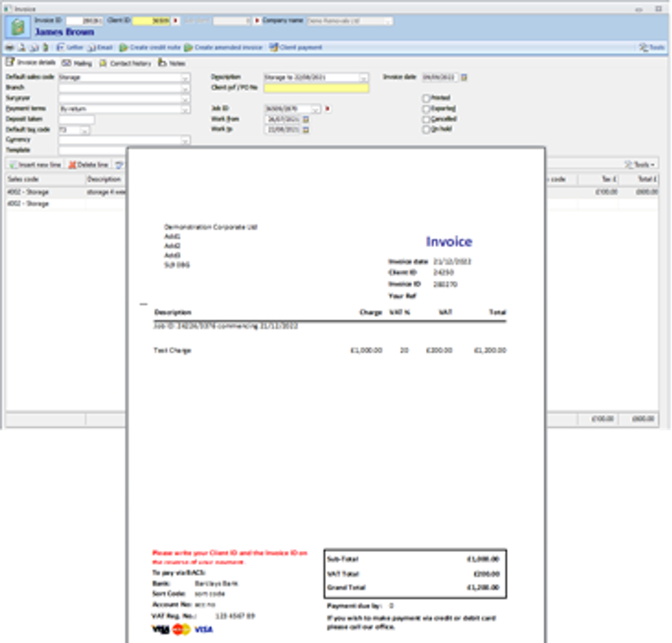This screenshot has width=672, height=643.
Task: Click the Create credit note button label
Action: (x=155, y=48)
